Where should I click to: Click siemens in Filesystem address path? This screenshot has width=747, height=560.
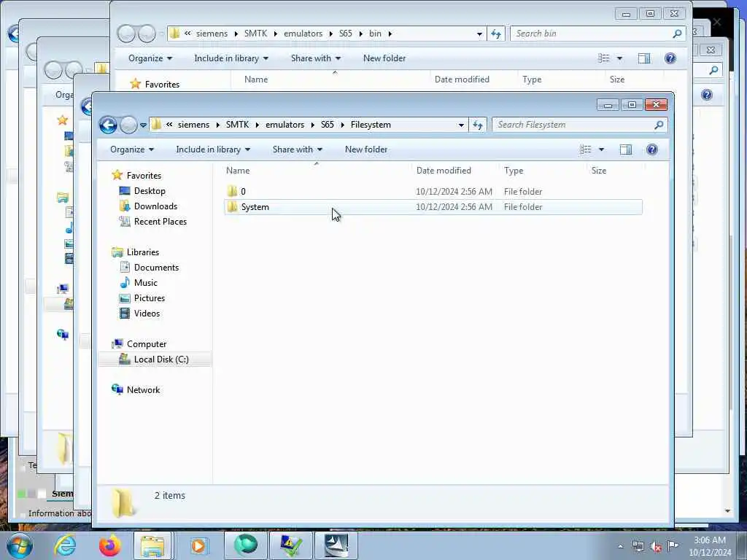(x=193, y=125)
